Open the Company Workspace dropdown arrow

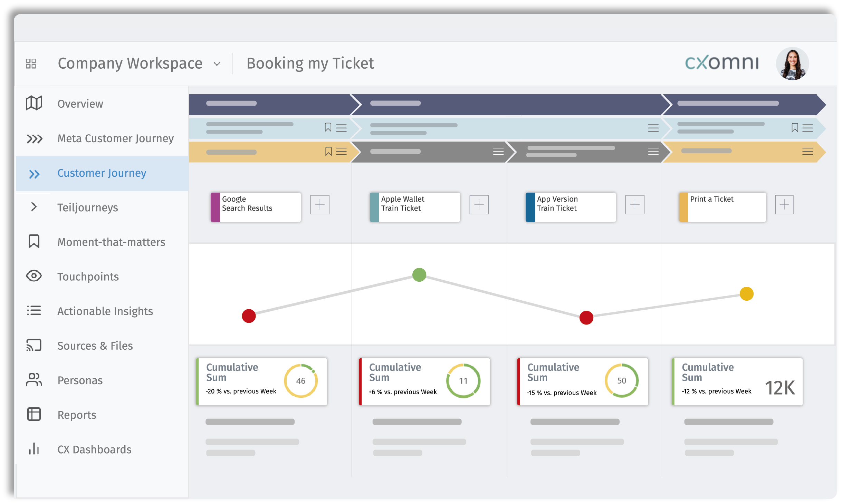click(x=217, y=64)
